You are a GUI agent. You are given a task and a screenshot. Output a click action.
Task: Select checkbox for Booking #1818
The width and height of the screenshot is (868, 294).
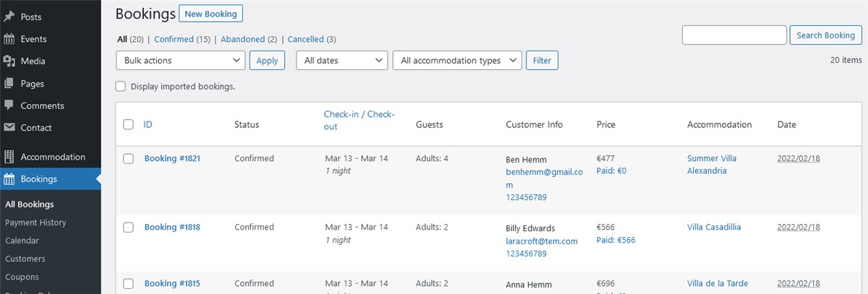click(128, 228)
